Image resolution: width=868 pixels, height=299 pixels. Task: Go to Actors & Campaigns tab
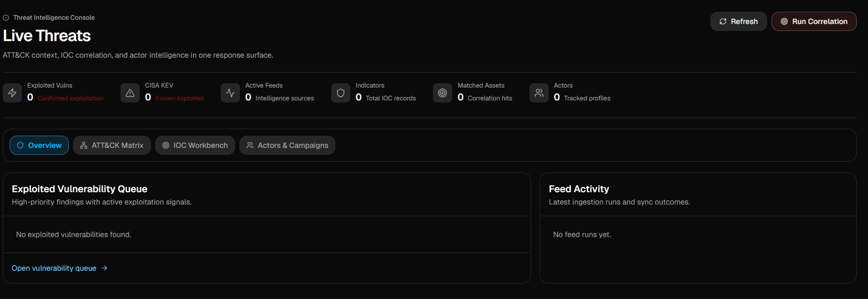[x=287, y=145]
